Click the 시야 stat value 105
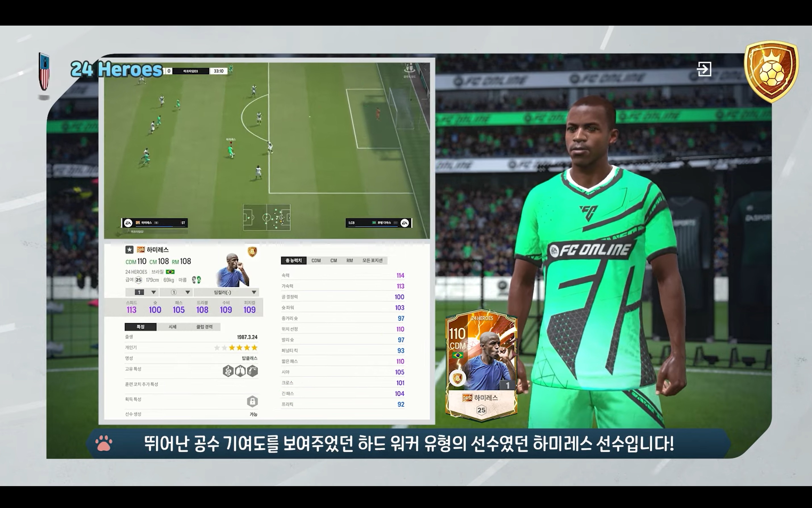 point(400,372)
